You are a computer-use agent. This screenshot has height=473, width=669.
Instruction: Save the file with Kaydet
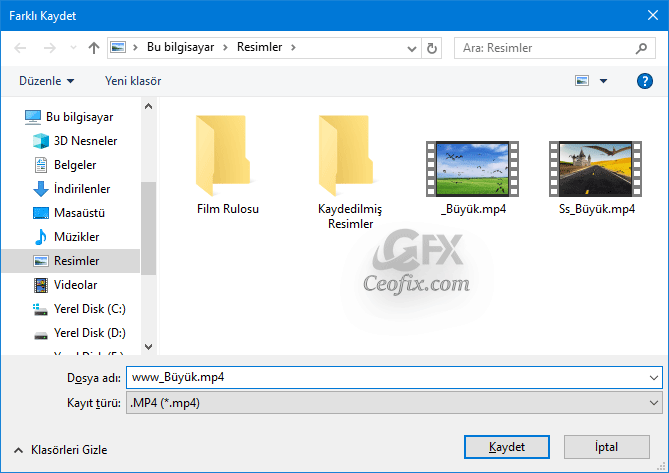(506, 447)
